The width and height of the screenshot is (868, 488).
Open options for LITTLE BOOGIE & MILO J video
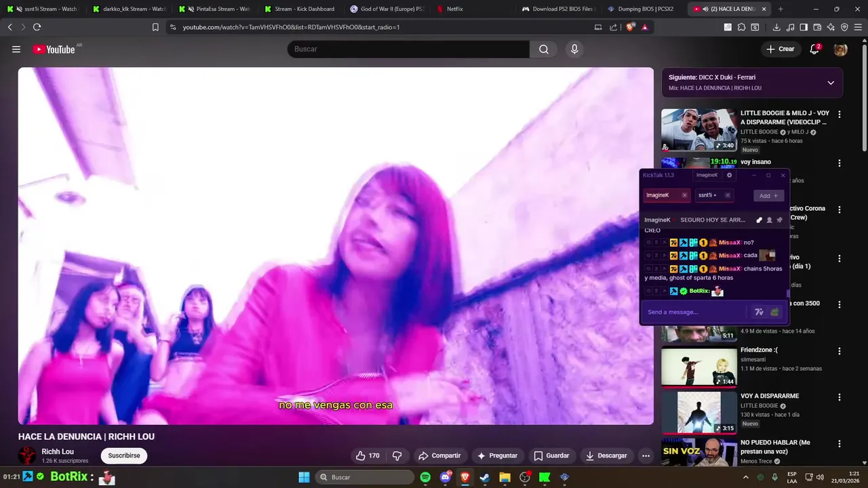(x=840, y=115)
